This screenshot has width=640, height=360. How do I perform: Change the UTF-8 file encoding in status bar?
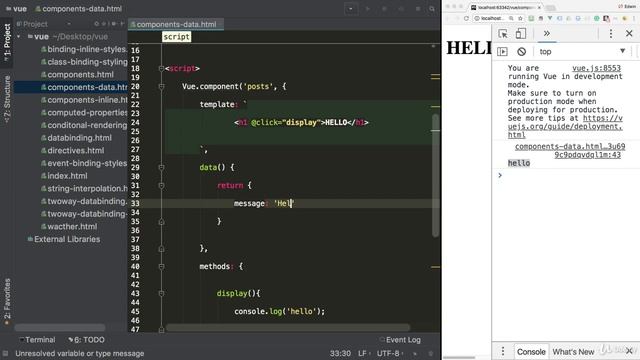pyautogui.click(x=390, y=353)
